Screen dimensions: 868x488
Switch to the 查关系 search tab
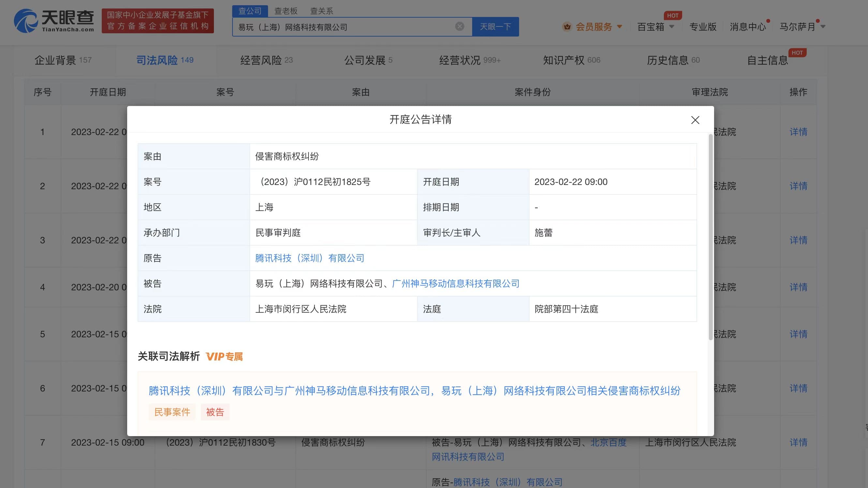(322, 11)
